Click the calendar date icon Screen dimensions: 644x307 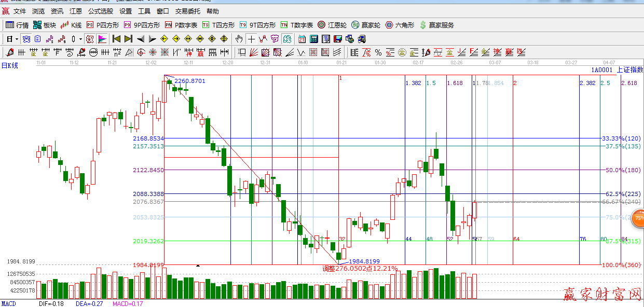click(302, 39)
